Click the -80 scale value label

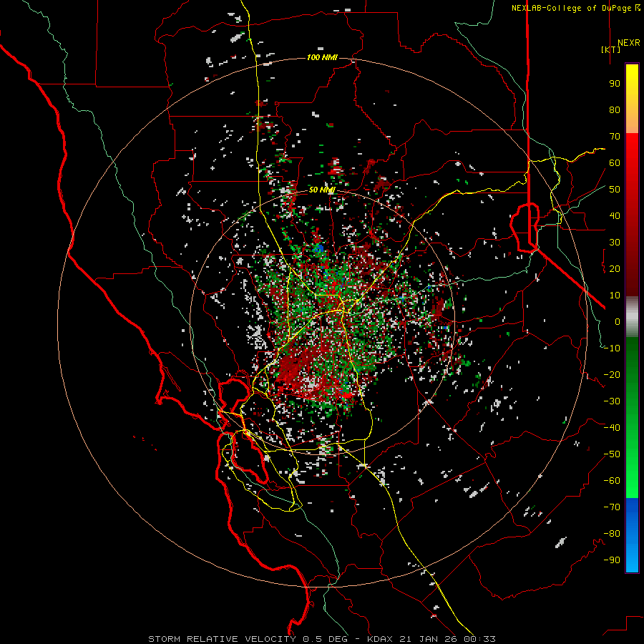click(612, 534)
